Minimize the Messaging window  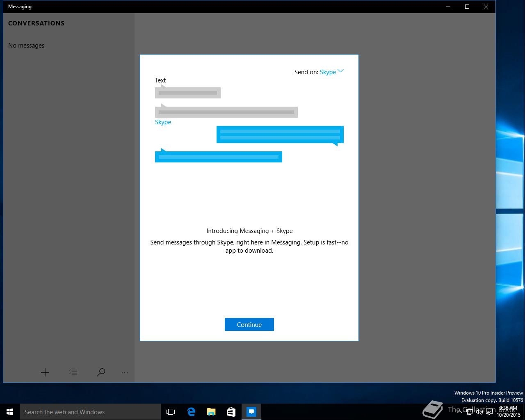click(448, 7)
